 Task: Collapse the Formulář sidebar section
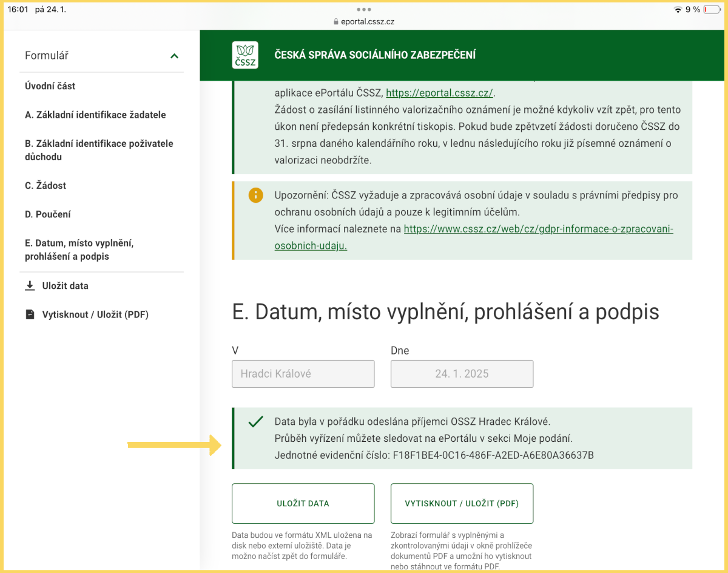[x=174, y=56]
